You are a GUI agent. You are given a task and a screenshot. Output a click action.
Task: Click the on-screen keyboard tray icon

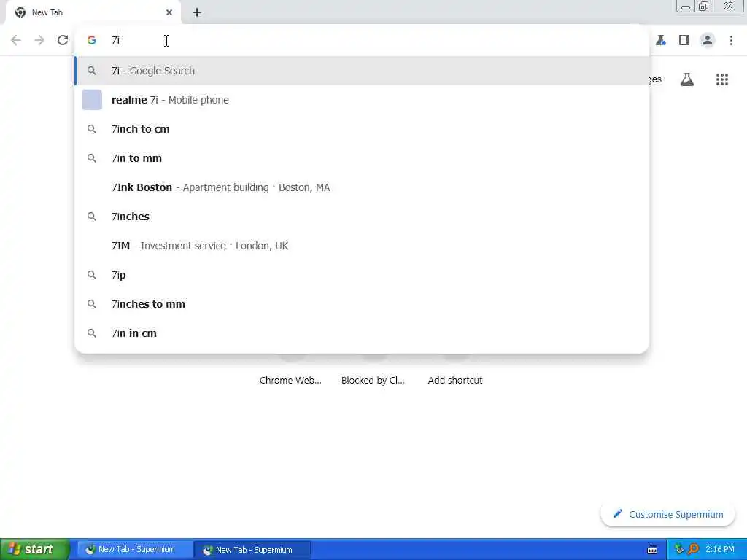coord(652,550)
